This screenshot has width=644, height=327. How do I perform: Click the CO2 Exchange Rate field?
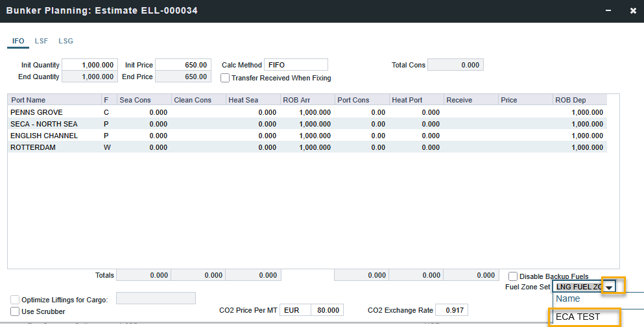tap(451, 310)
